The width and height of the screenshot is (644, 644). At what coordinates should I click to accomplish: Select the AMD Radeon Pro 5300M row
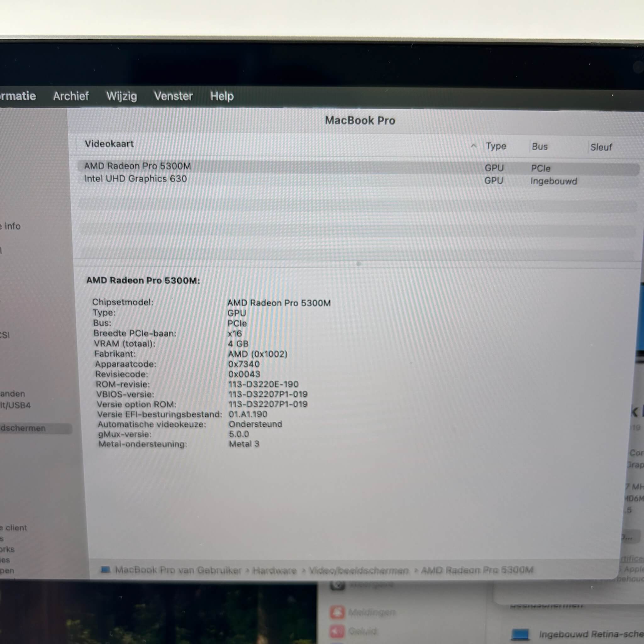pyautogui.click(x=358, y=168)
